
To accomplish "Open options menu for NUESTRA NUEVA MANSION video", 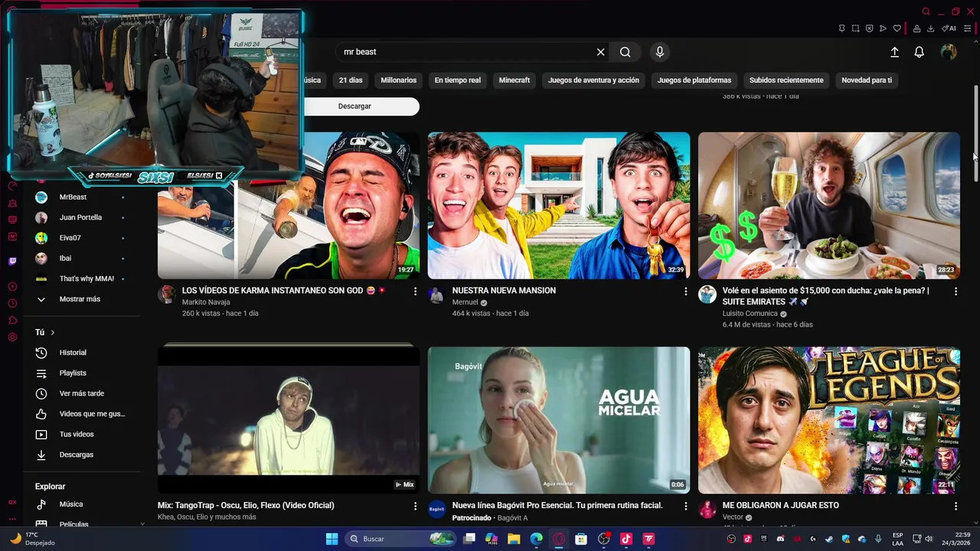I will (x=686, y=292).
